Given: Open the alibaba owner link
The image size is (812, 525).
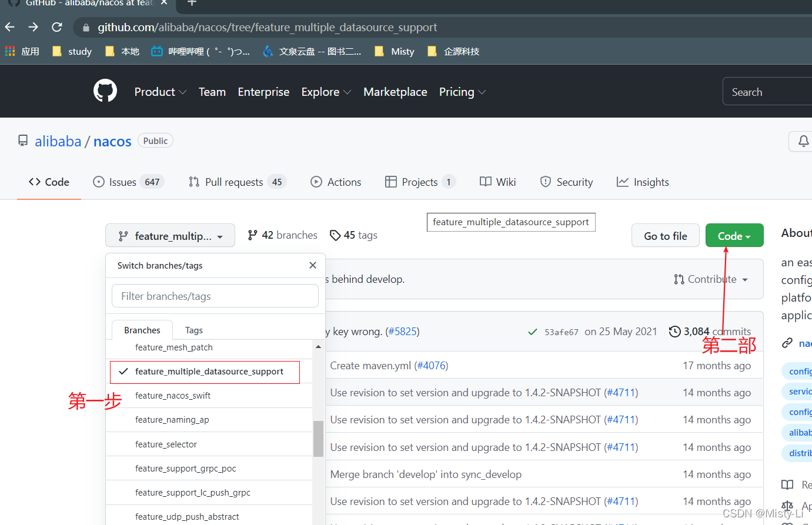Looking at the screenshot, I should pos(58,142).
